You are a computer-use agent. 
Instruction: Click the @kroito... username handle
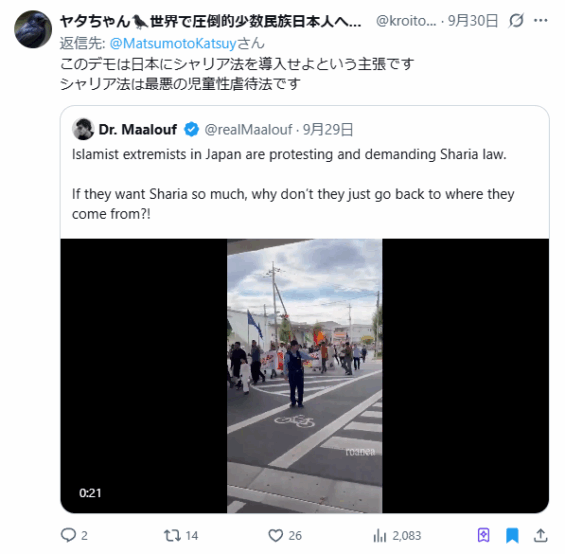click(406, 21)
